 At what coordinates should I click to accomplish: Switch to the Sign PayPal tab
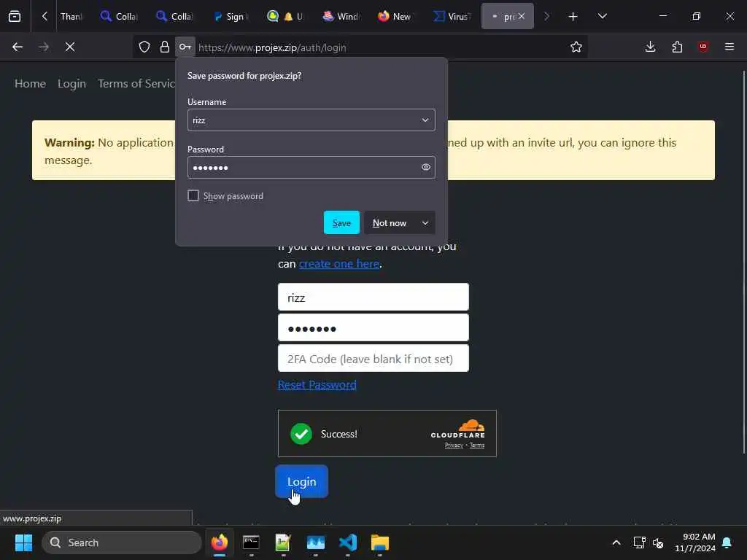pos(231,16)
